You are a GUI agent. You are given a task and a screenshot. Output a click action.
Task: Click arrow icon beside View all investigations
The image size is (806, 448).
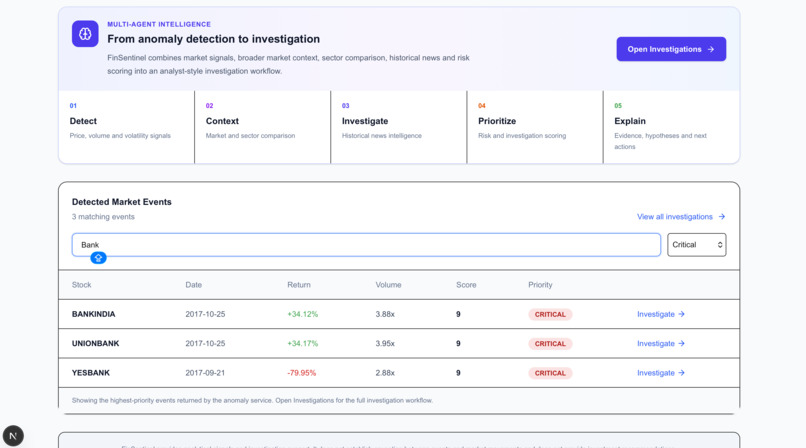[x=722, y=217]
